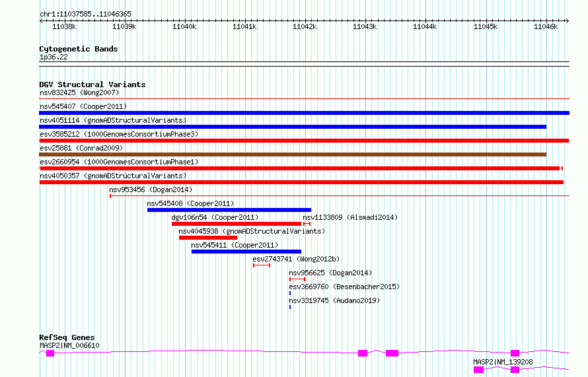This screenshot has height=377, width=588.
Task: Click the ruler's right arrow end
Action: click(568, 20)
